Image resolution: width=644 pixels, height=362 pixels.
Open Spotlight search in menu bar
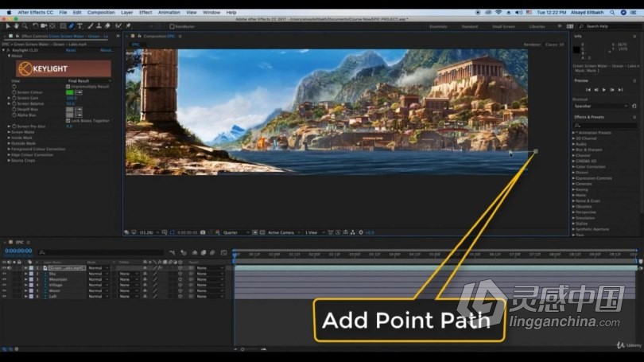point(612,13)
